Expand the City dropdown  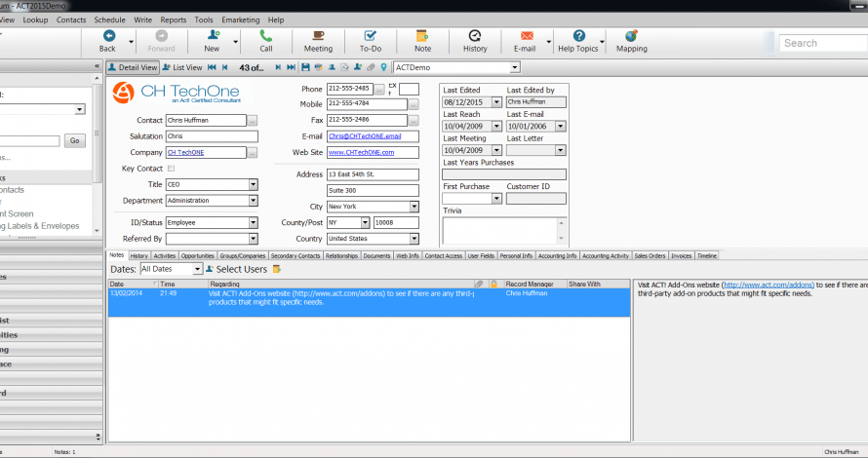(414, 207)
